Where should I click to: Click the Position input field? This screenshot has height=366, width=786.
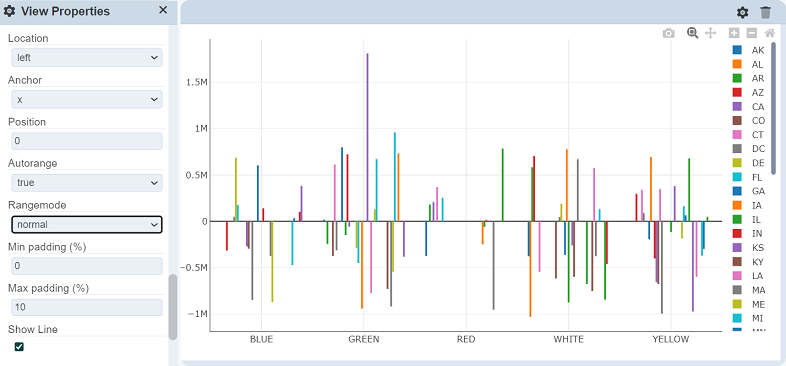click(87, 141)
